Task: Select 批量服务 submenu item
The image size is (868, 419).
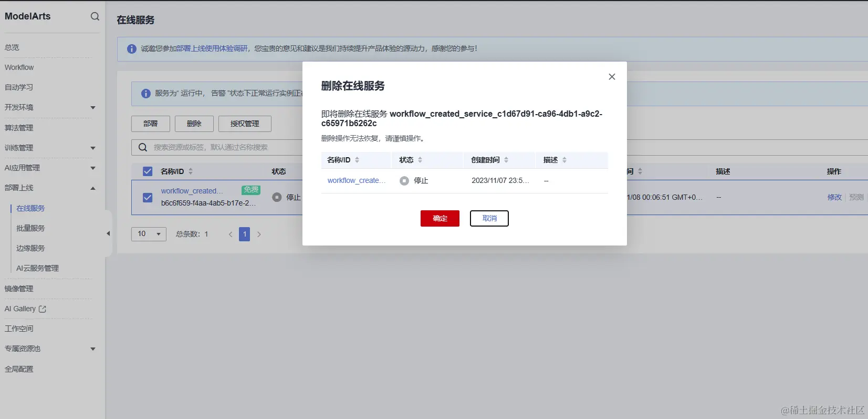Action: 30,228
